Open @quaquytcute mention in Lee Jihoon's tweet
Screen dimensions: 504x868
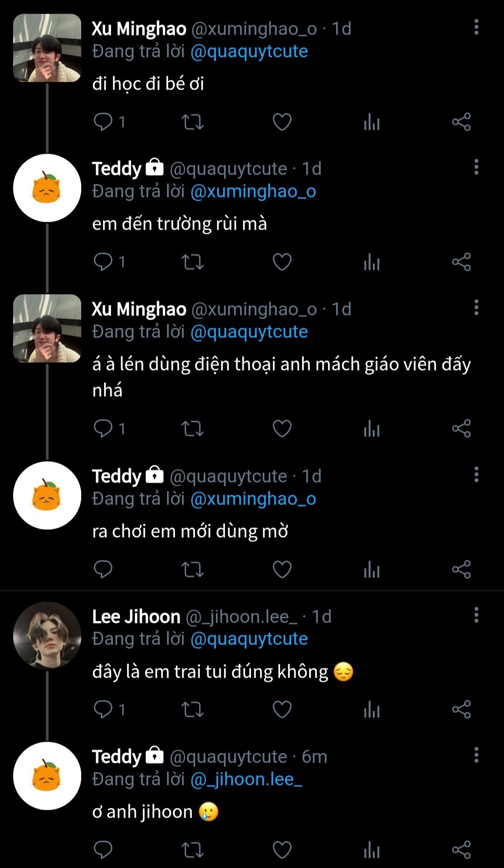click(x=249, y=639)
